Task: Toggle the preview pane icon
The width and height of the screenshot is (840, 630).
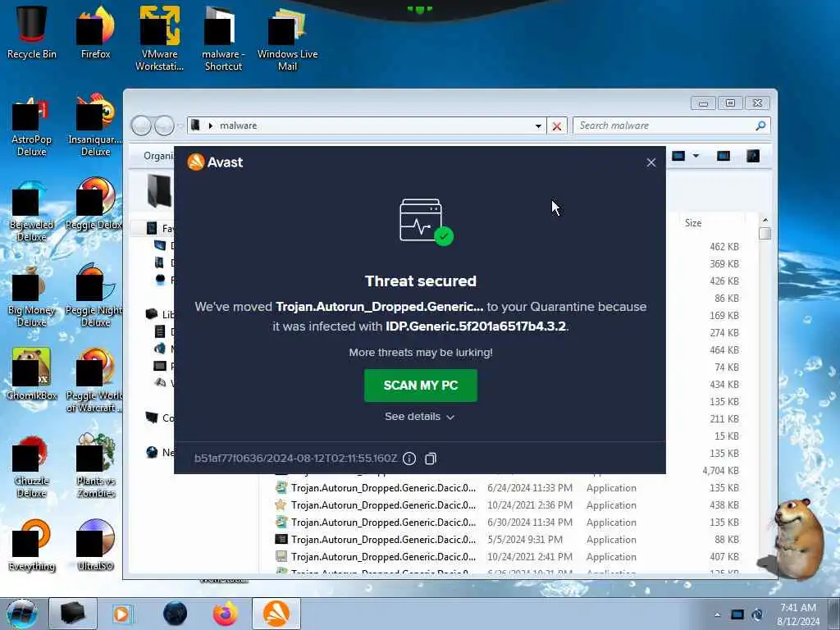Action: 724,156
